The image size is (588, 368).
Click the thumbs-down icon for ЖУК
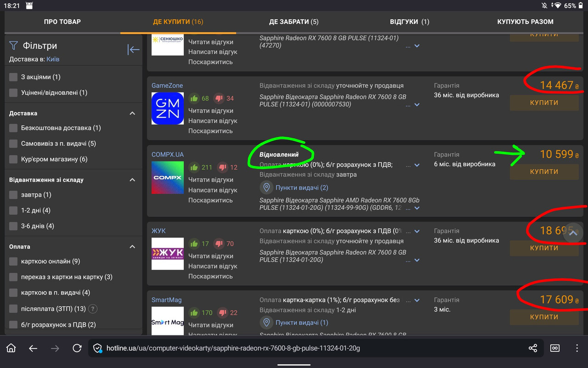(x=219, y=243)
